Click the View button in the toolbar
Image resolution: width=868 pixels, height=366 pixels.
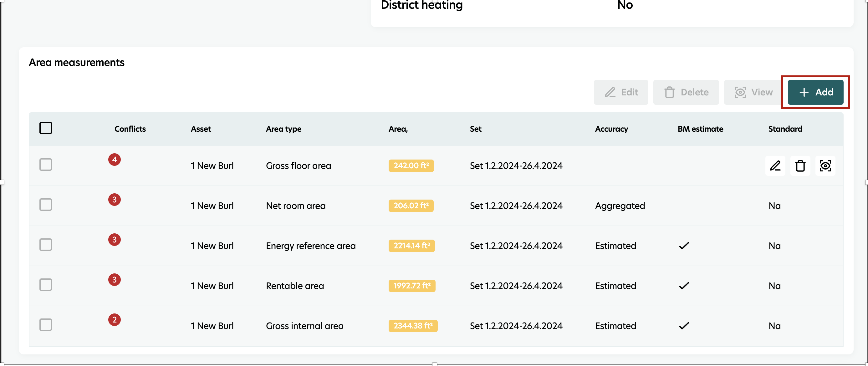coord(753,92)
